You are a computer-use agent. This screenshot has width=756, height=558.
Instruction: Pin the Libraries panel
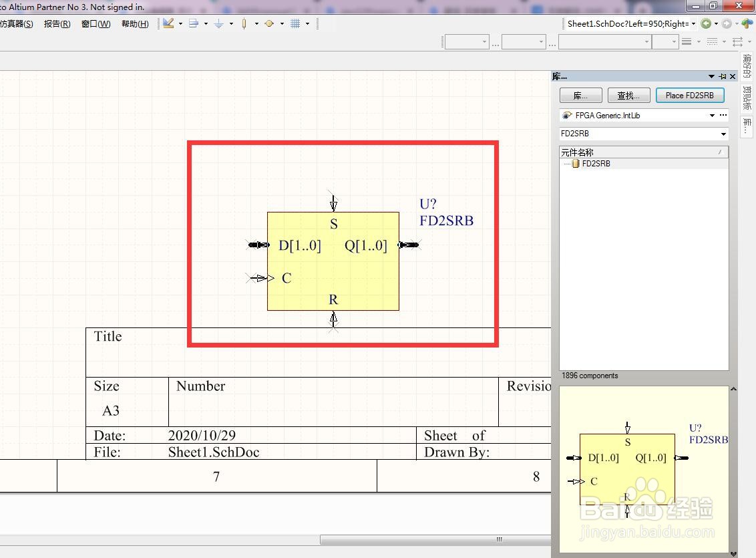[722, 76]
